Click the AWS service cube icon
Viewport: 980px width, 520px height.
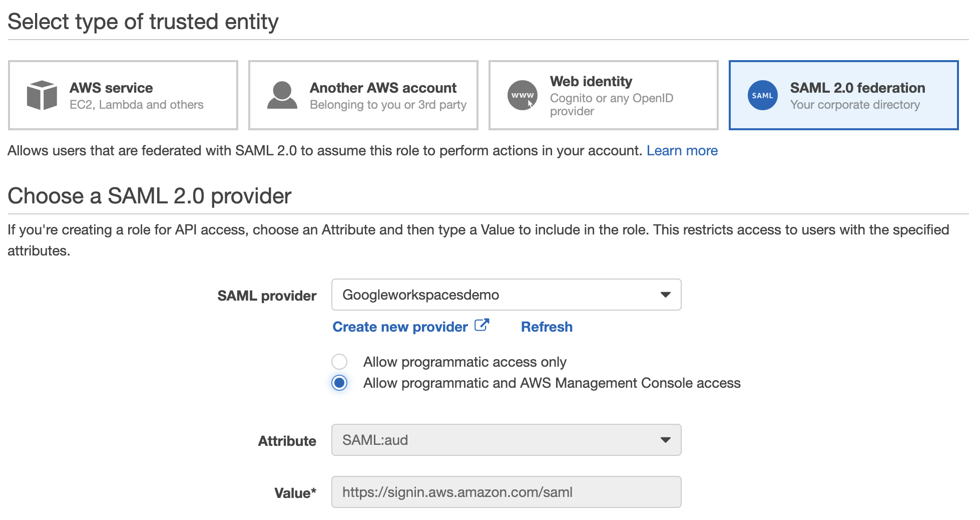tap(42, 95)
